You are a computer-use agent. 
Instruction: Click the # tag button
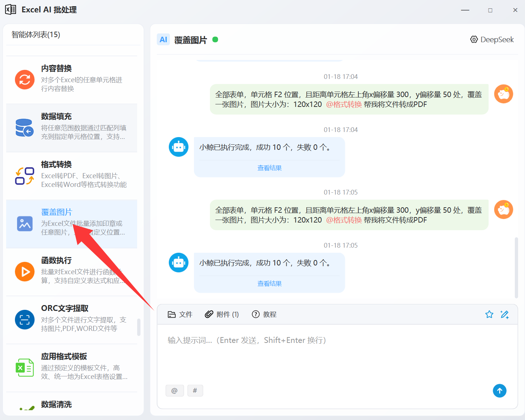click(195, 391)
